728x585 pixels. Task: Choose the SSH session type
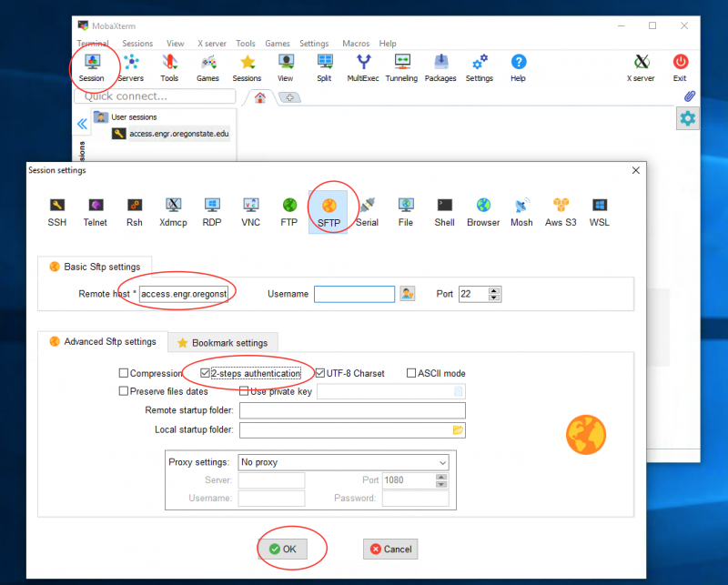tap(56, 210)
